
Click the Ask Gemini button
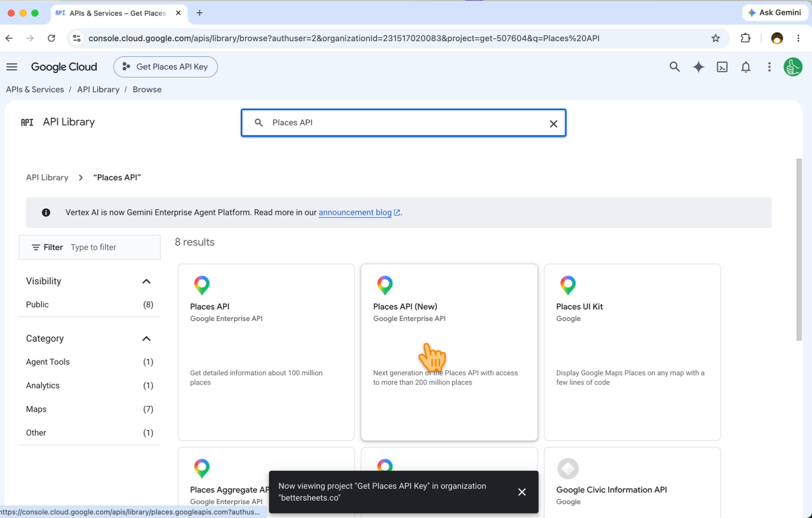(x=775, y=13)
